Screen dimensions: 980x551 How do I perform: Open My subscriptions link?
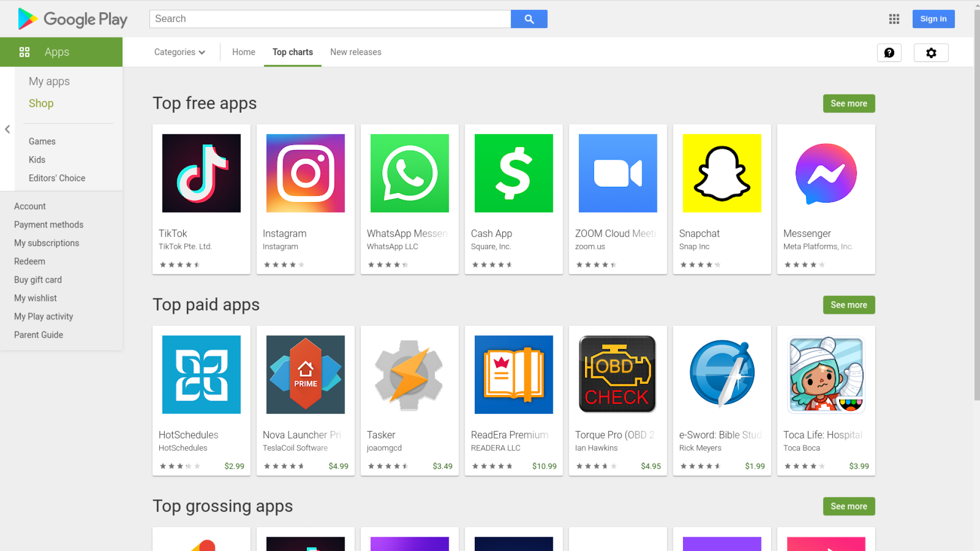pos(46,243)
